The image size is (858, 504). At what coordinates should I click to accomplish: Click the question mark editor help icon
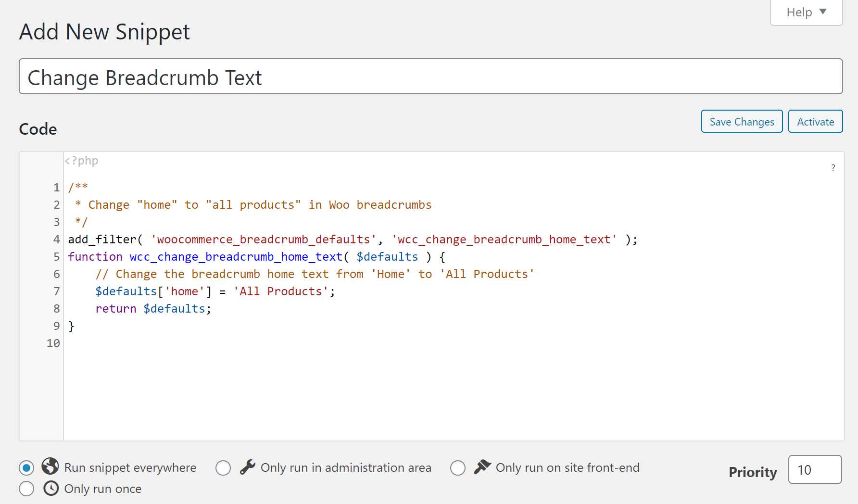click(833, 168)
